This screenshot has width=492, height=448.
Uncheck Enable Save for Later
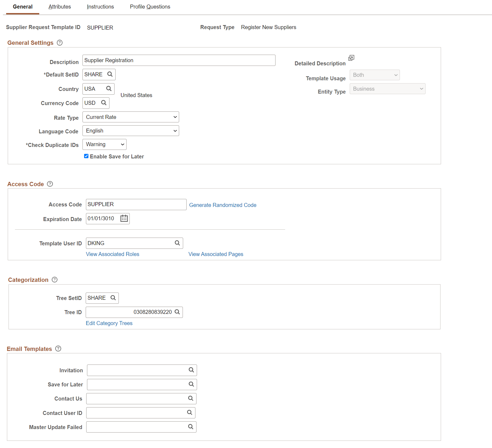pos(86,156)
